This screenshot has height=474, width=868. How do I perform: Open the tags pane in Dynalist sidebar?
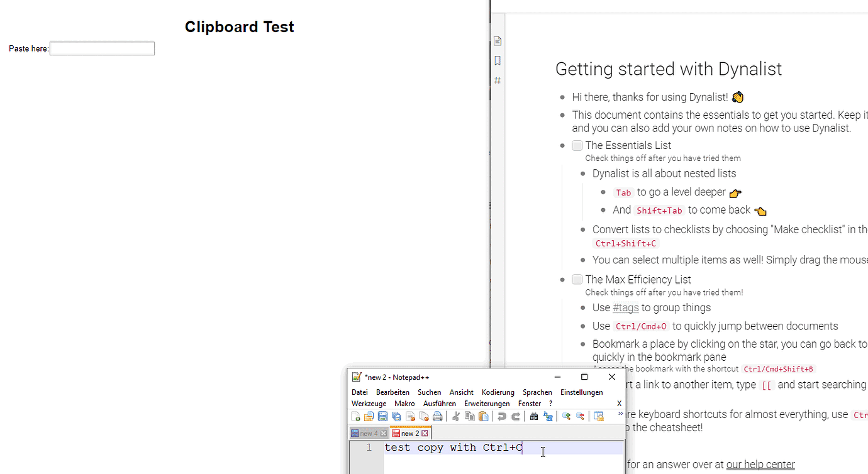(497, 80)
